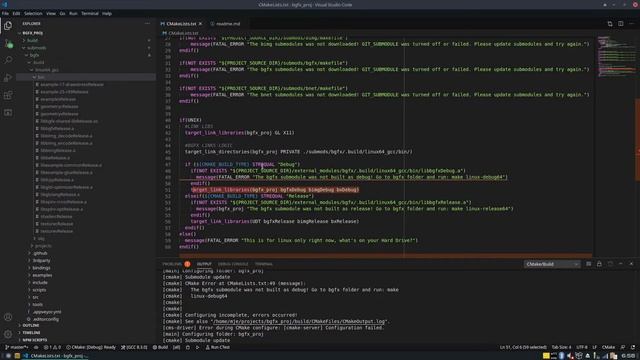The width and height of the screenshot is (640, 360).
Task: Open the CMake/Build output channel dropdown
Action: [552, 264]
